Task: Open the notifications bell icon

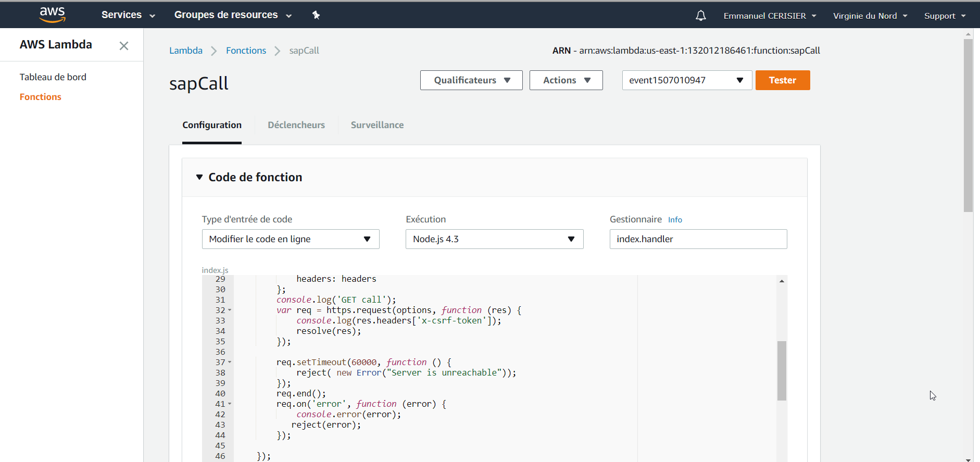Action: point(701,16)
